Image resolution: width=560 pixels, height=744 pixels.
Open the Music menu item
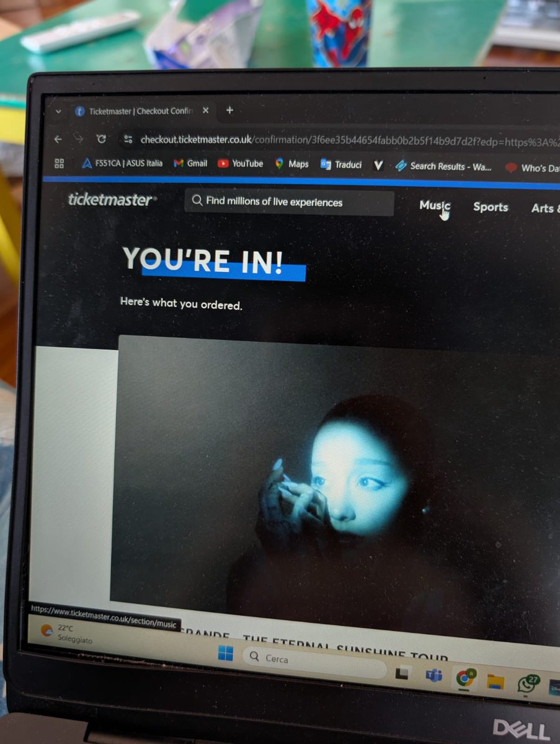[x=435, y=205]
